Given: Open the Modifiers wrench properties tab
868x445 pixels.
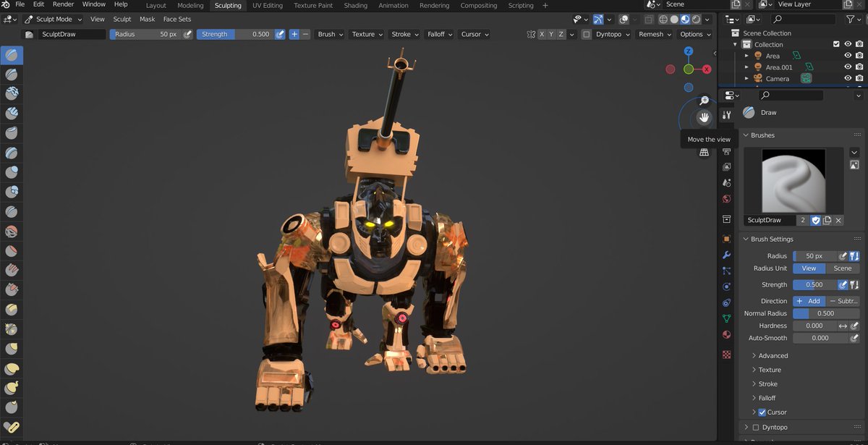Looking at the screenshot, I should 727,255.
